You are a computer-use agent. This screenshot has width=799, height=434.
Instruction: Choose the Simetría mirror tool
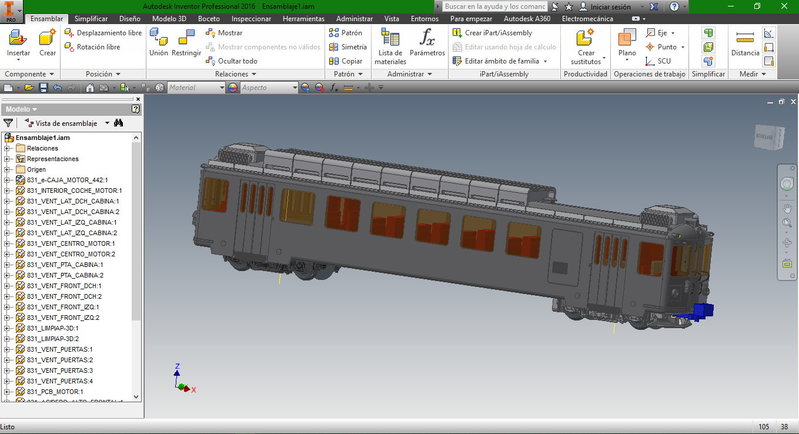(x=348, y=47)
